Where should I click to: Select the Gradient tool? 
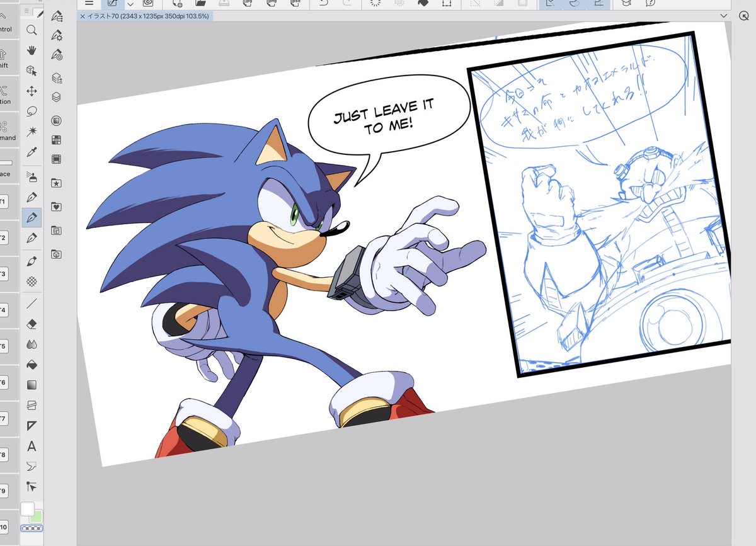pos(31,385)
